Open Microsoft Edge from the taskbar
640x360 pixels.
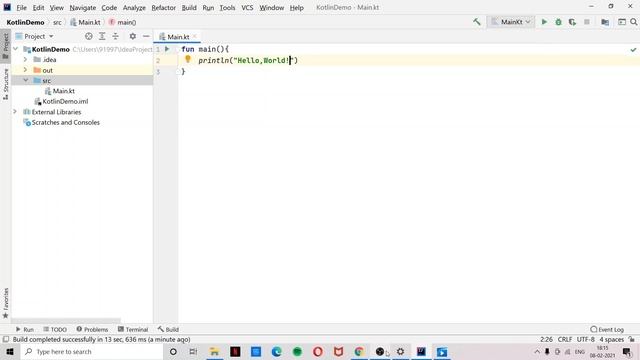(277, 351)
